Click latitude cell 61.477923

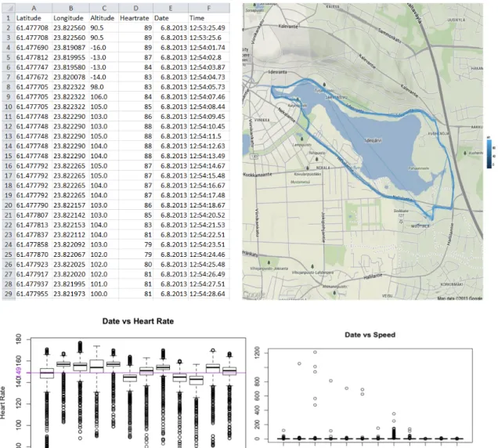click(32, 265)
